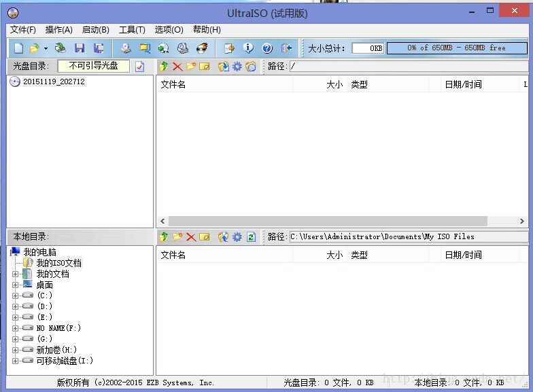Expand 我的文档 tree node
The image size is (533, 392).
click(15, 274)
